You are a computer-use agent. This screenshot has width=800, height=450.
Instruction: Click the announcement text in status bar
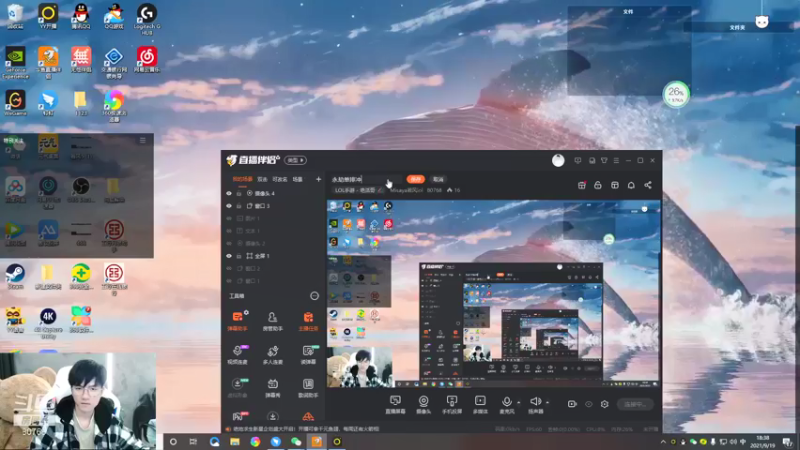point(306,429)
